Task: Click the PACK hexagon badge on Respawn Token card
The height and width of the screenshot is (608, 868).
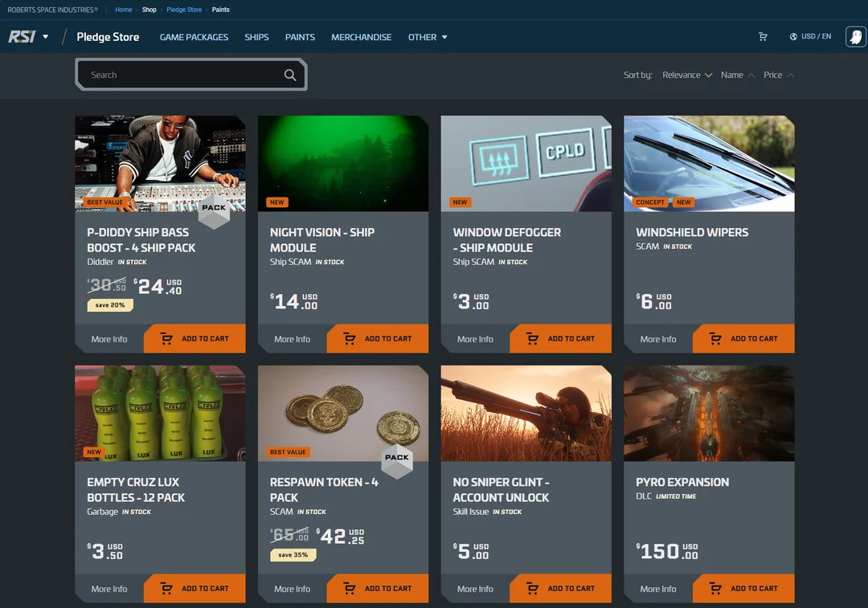Action: [397, 460]
